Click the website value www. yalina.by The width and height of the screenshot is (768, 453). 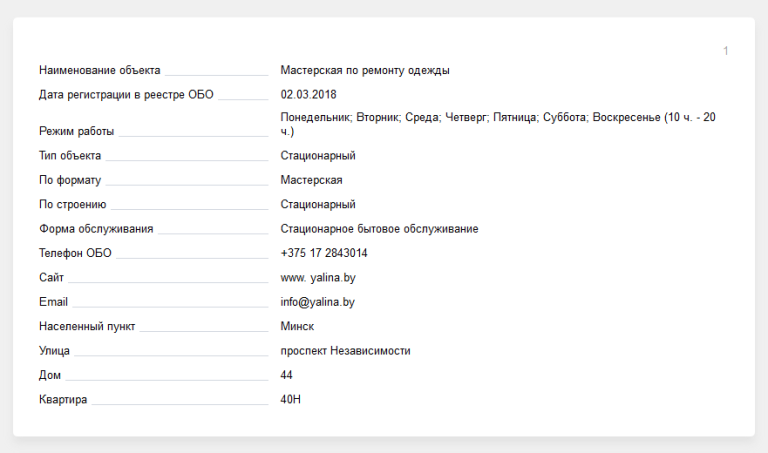click(318, 277)
